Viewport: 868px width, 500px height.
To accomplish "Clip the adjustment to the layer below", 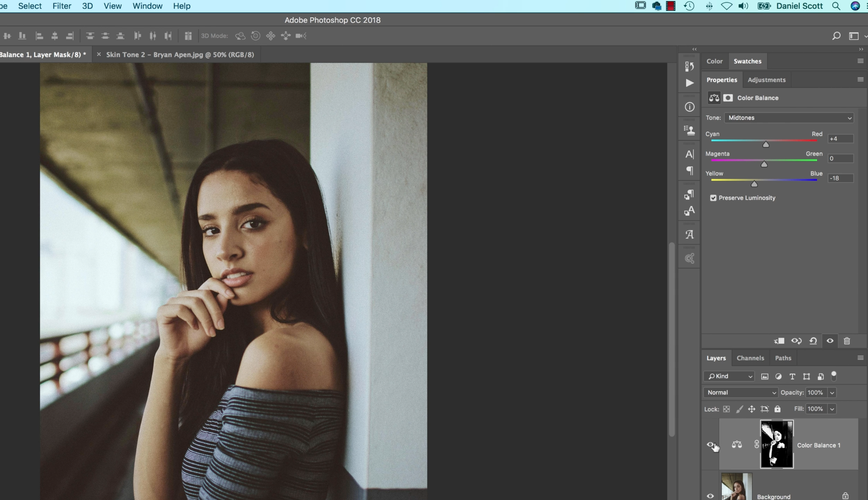I will 779,341.
